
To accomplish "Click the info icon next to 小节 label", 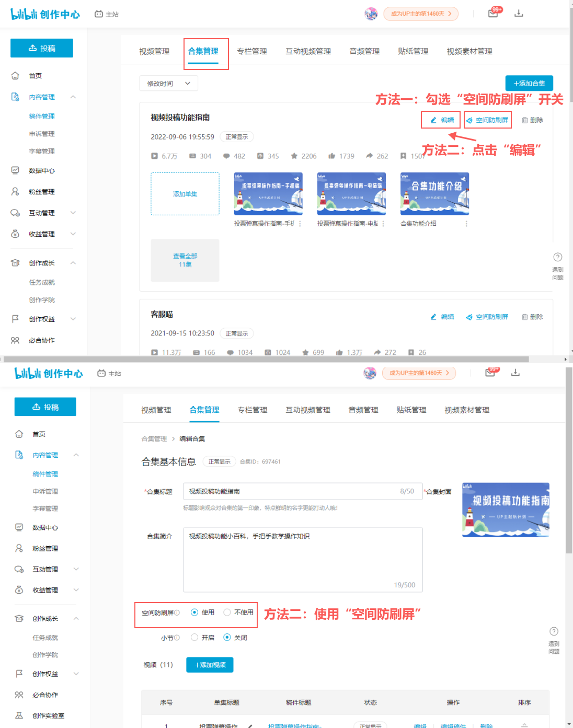I will pos(177,638).
